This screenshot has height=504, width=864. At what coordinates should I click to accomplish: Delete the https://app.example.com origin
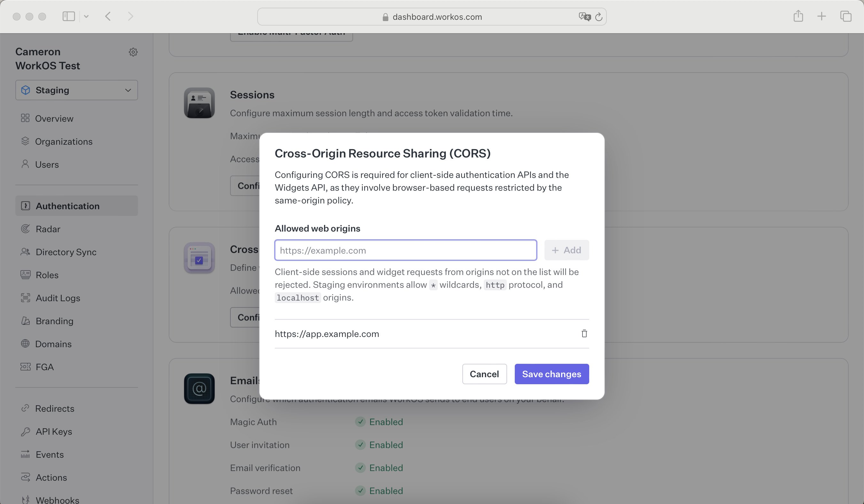point(584,333)
